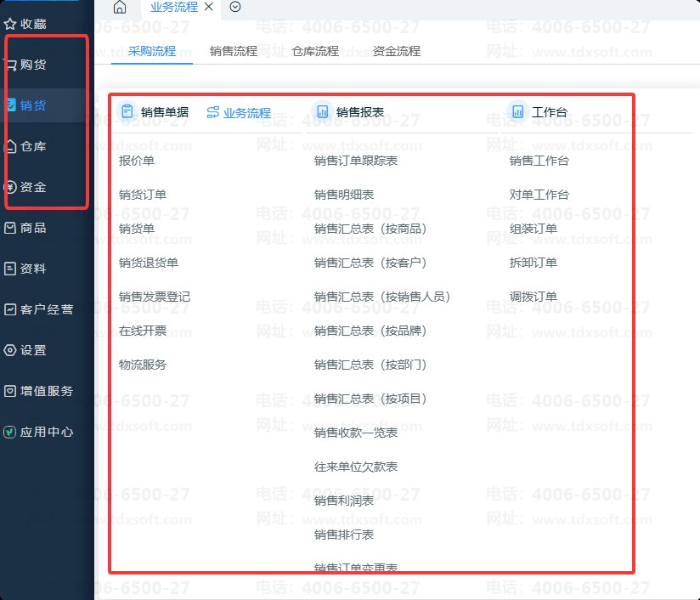Open 销售汇总表（按品牌）
Viewport: 700px width, 600px height.
pos(370,331)
